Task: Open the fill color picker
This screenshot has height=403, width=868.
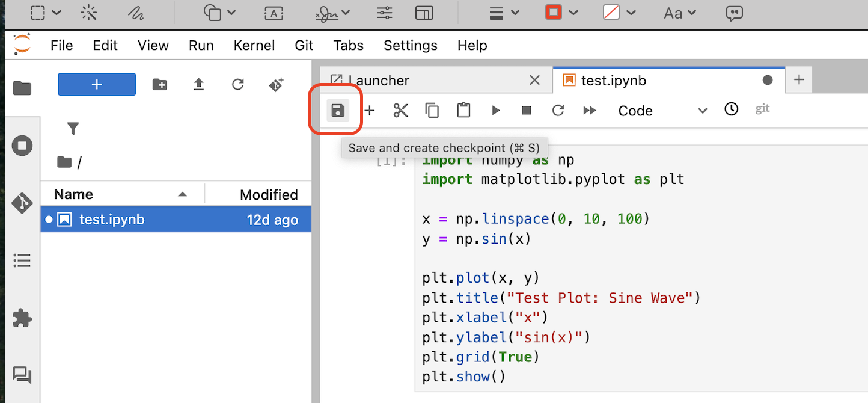Action: (619, 13)
